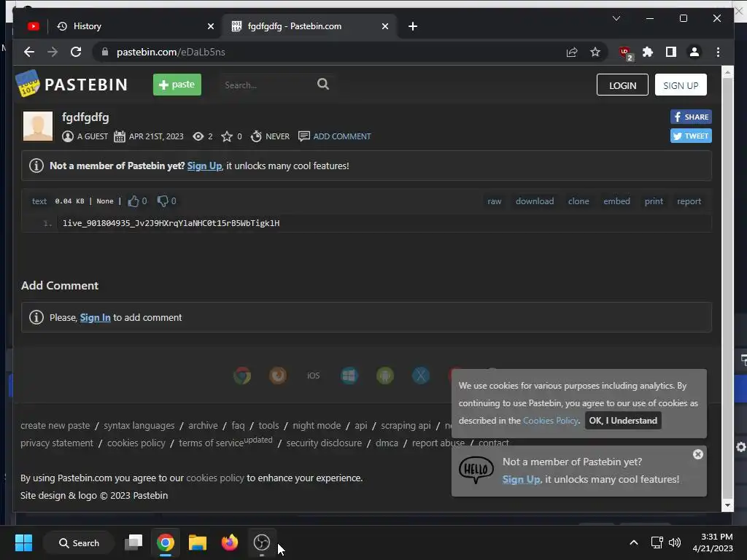This screenshot has width=747, height=560.
Task: Open Windows Start menu
Action: tap(23, 542)
